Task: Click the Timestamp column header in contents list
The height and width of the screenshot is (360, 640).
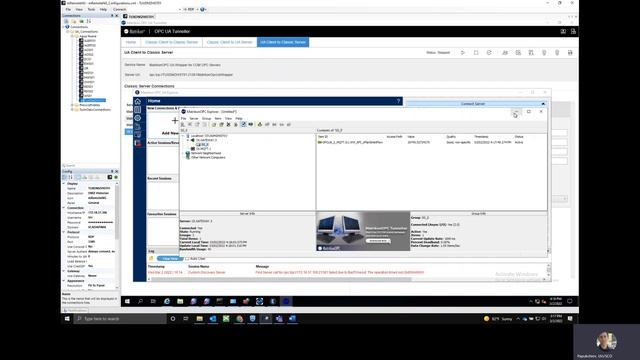Action: (481, 137)
